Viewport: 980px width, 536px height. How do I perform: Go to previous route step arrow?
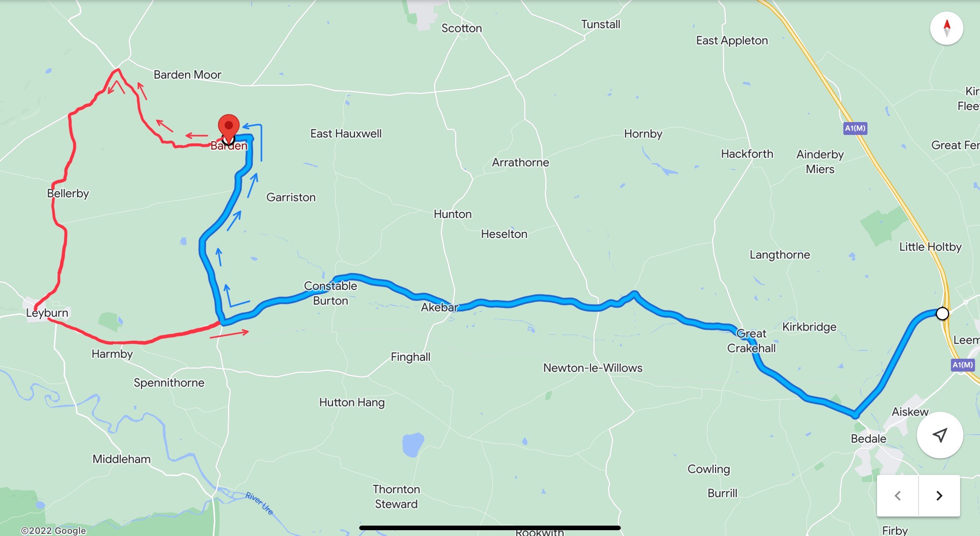[898, 495]
